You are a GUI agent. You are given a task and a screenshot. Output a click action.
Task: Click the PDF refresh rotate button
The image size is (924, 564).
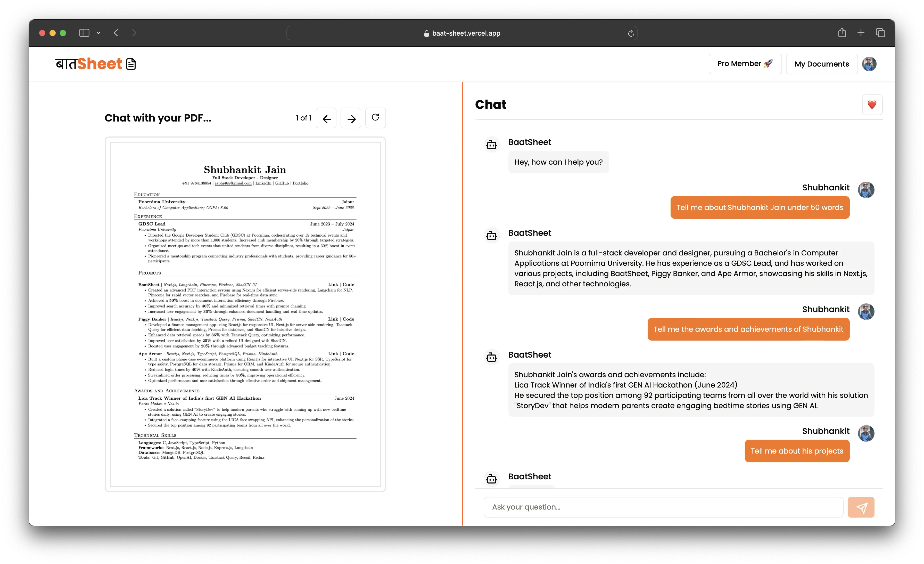coord(375,118)
